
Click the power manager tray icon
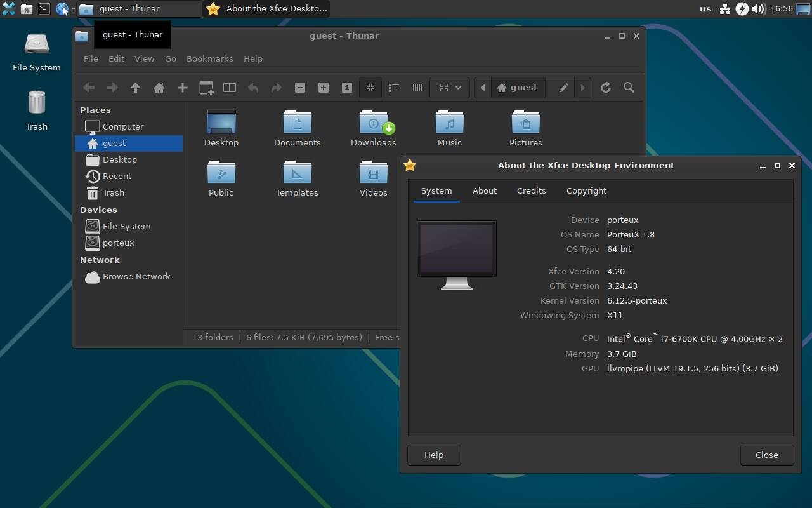[x=742, y=8]
